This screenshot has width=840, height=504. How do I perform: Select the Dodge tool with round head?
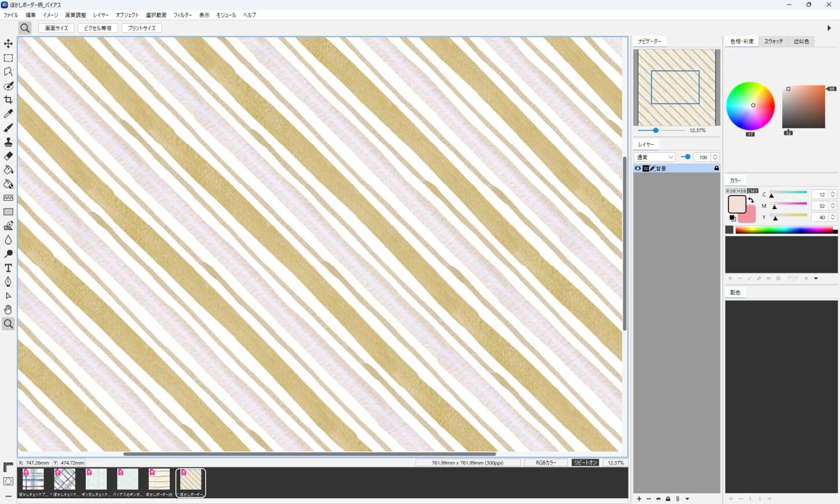(x=8, y=254)
